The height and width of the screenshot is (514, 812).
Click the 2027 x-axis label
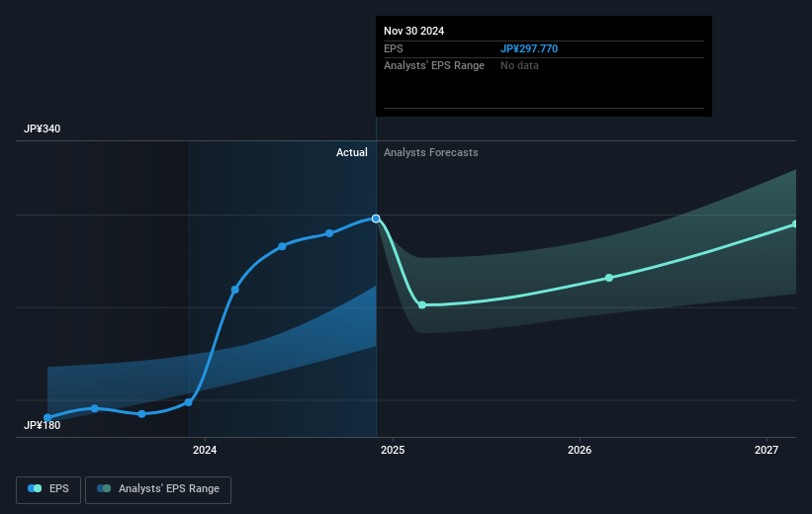tap(767, 450)
